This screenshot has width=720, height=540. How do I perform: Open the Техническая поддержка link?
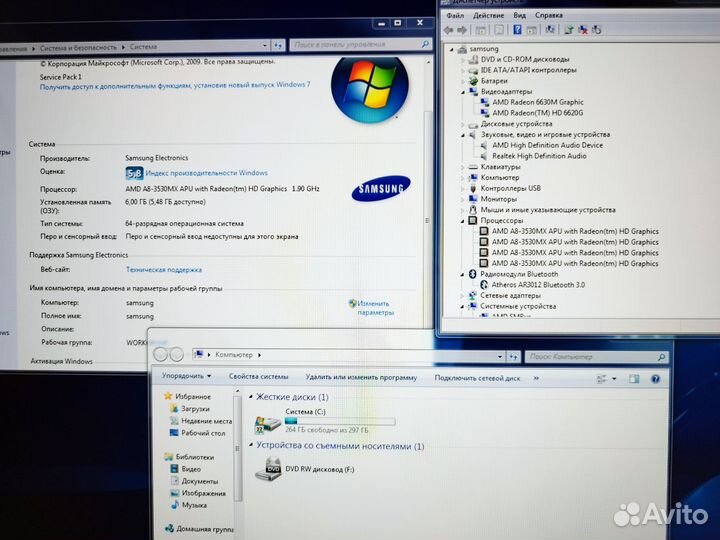tap(164, 270)
